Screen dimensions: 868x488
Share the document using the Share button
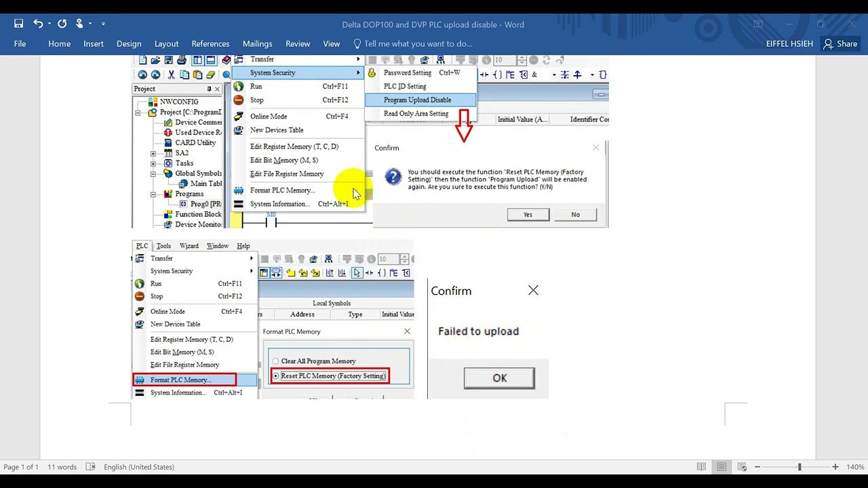[840, 43]
